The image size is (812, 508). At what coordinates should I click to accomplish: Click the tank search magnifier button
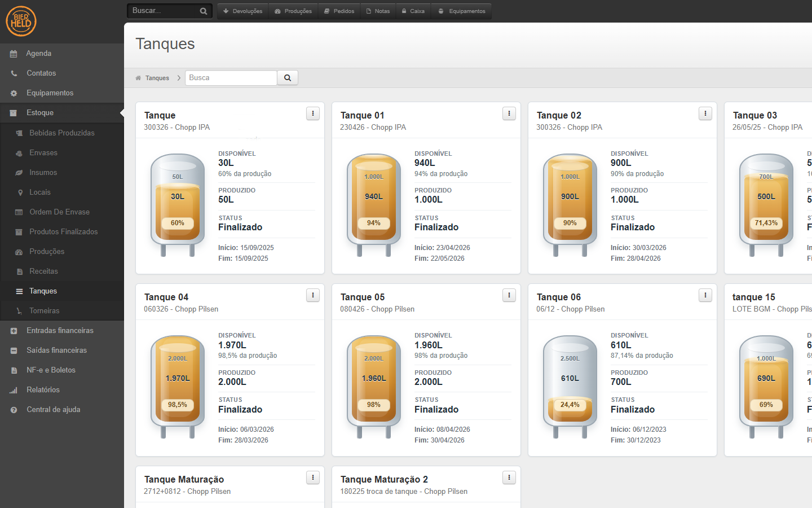tap(288, 78)
